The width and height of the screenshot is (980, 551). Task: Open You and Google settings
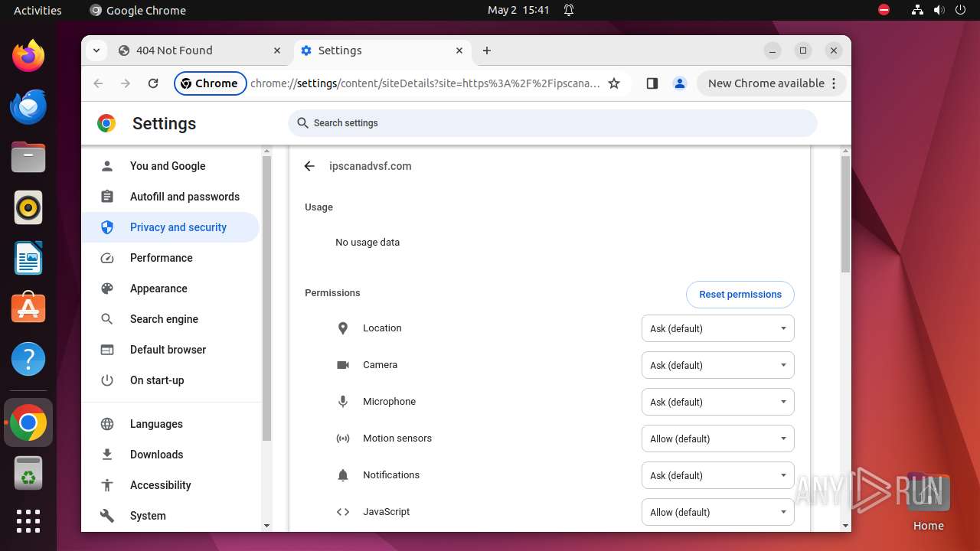pyautogui.click(x=171, y=166)
